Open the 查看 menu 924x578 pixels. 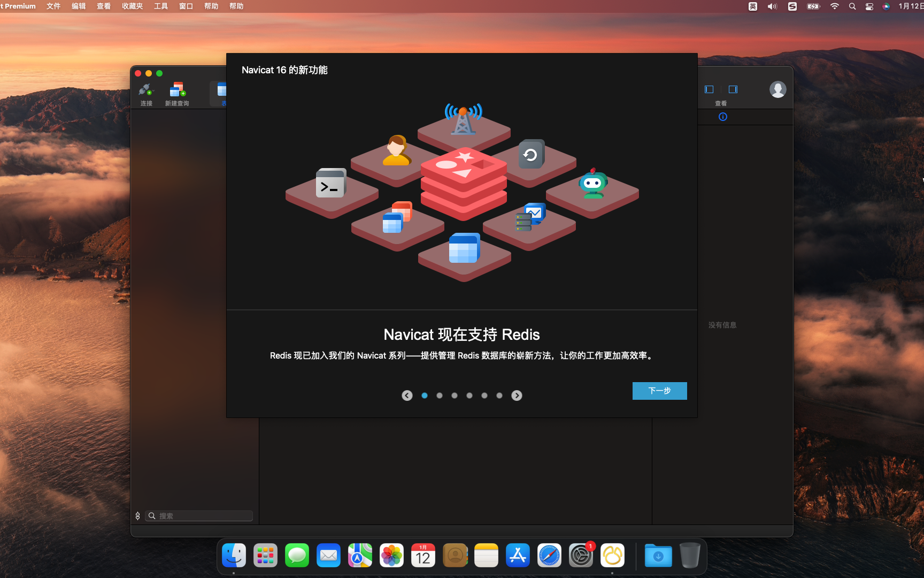(104, 6)
